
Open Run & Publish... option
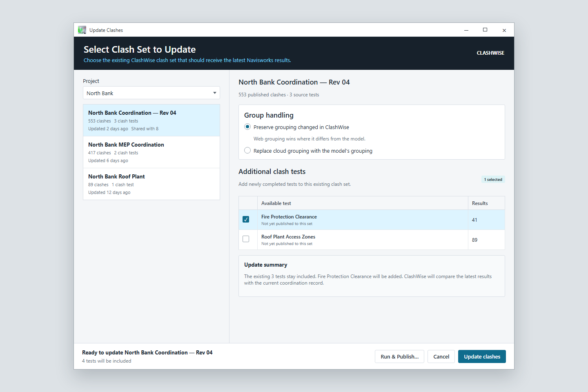pos(399,356)
